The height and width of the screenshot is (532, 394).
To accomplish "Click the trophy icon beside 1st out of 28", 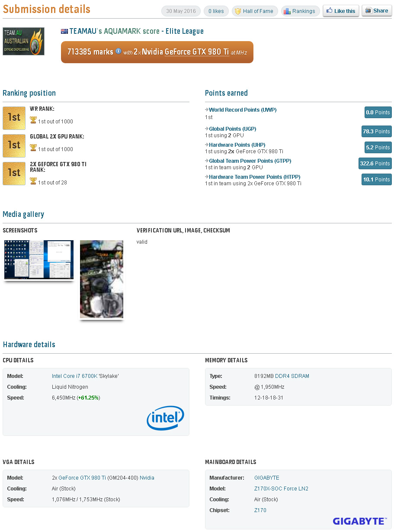I will pyautogui.click(x=33, y=181).
